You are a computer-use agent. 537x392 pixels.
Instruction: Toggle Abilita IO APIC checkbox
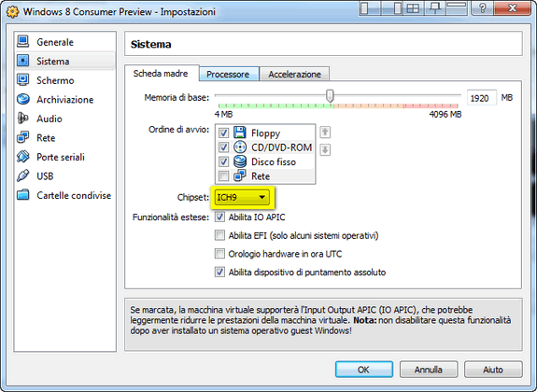click(x=219, y=217)
